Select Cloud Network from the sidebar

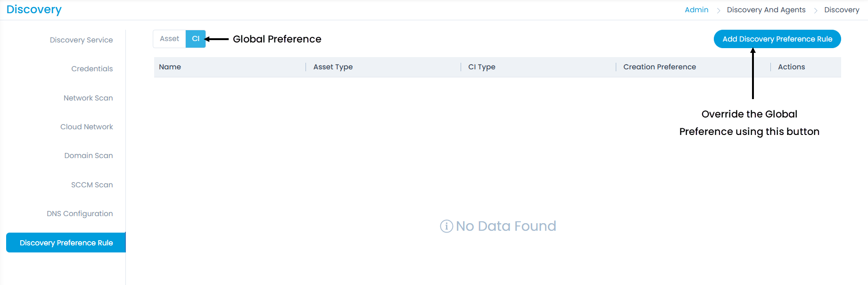pos(86,127)
